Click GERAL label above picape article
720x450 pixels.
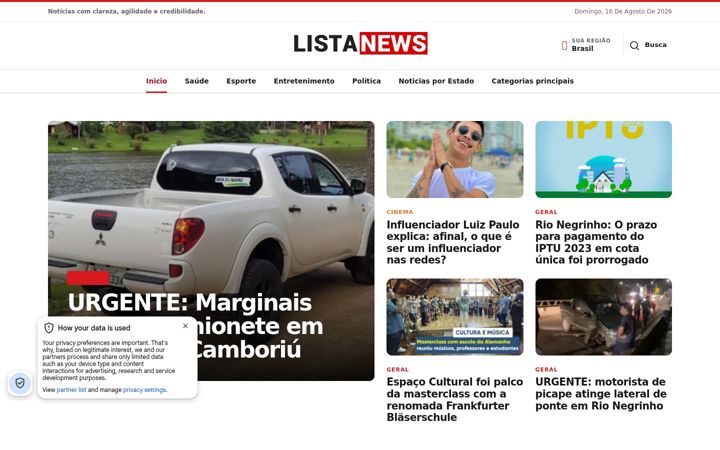[x=546, y=370]
